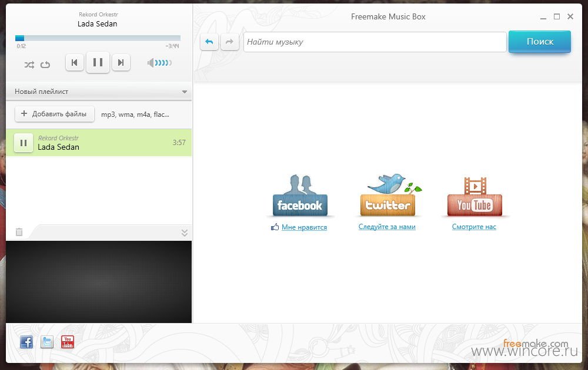Open small Facebook icon in footer
The image size is (588, 370).
pyautogui.click(x=26, y=342)
